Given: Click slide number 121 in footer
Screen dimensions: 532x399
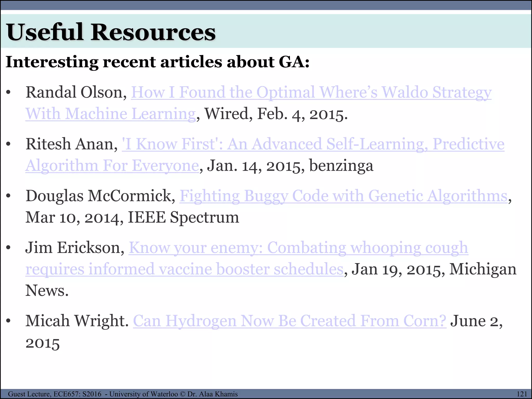Looking at the screenshot, I should pyautogui.click(x=522, y=394).
